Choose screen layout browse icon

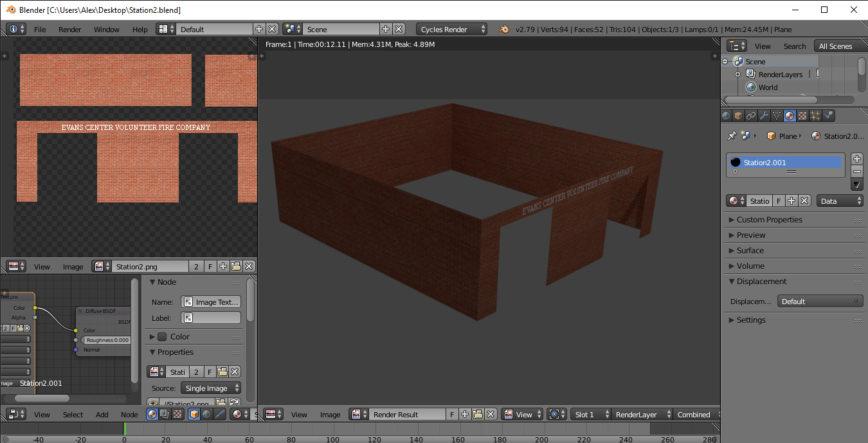(x=166, y=29)
